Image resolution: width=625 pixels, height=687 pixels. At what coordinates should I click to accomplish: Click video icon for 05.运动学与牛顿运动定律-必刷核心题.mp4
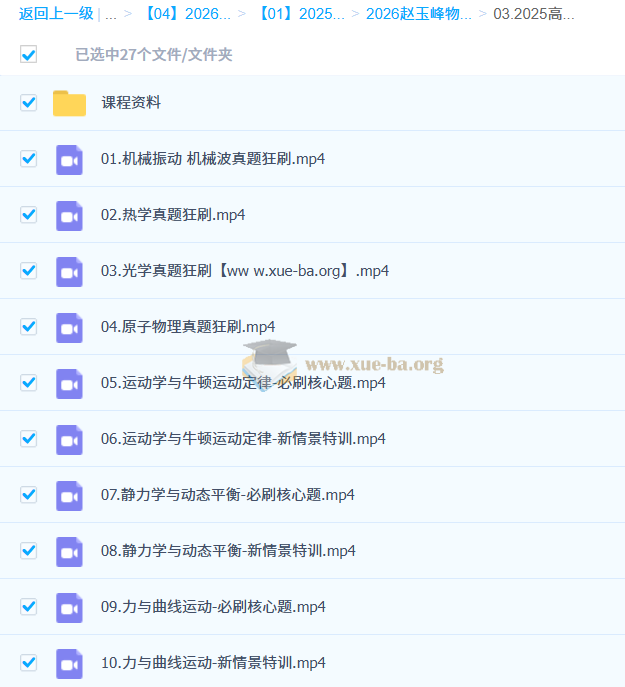pyautogui.click(x=69, y=384)
